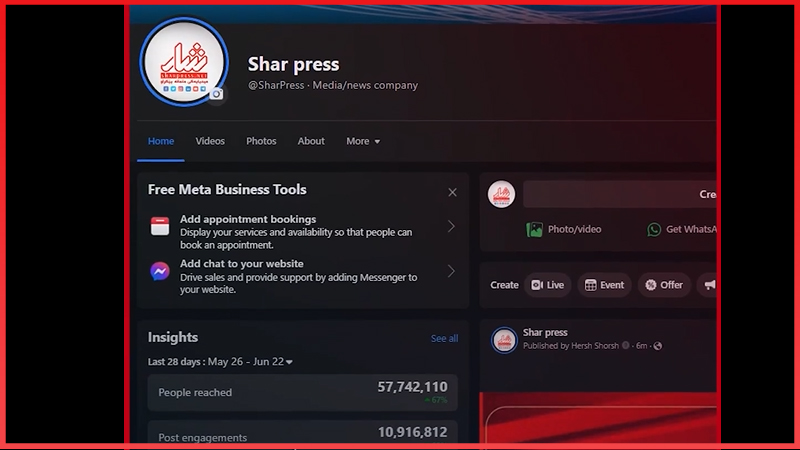Open People reached insight card

tap(303, 392)
